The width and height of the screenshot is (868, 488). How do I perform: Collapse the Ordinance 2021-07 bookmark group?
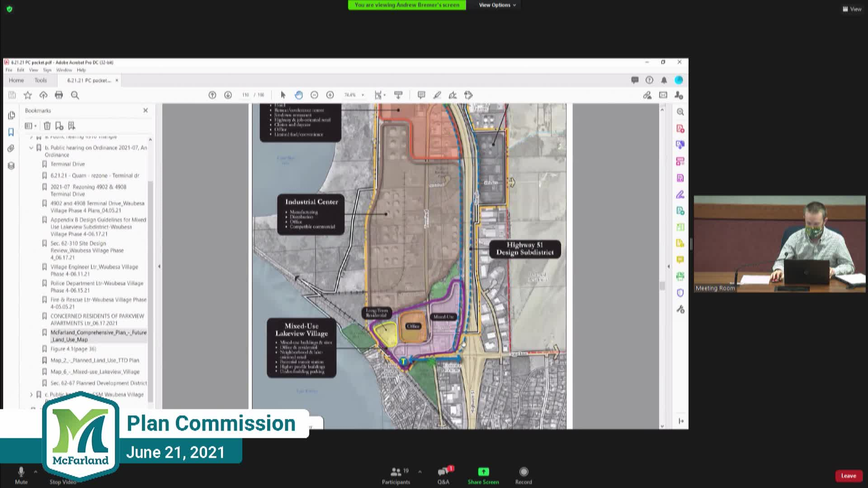(31, 147)
